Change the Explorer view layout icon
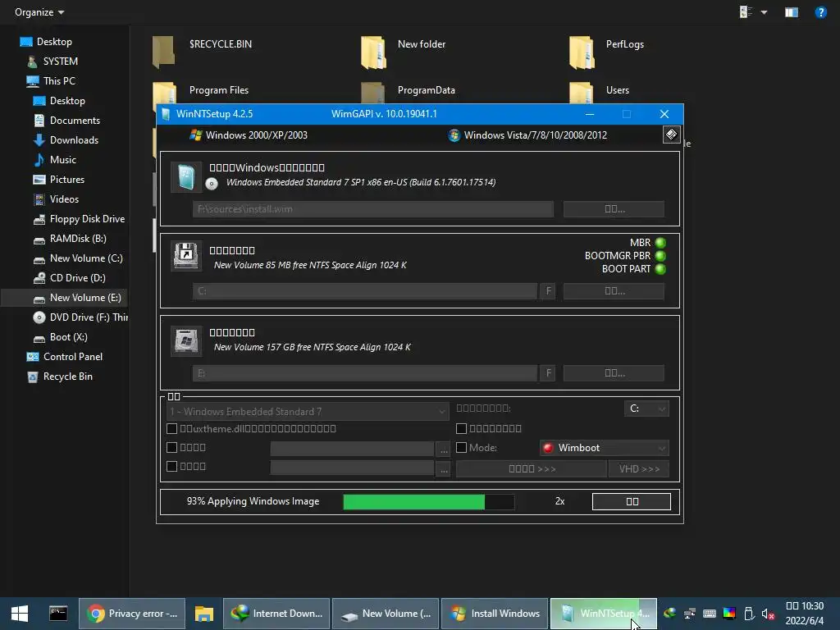Viewport: 840px width, 630px height. [x=746, y=11]
